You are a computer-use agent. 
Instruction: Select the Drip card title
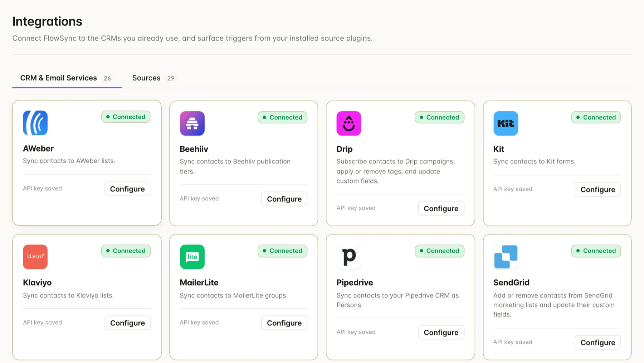[x=345, y=149]
